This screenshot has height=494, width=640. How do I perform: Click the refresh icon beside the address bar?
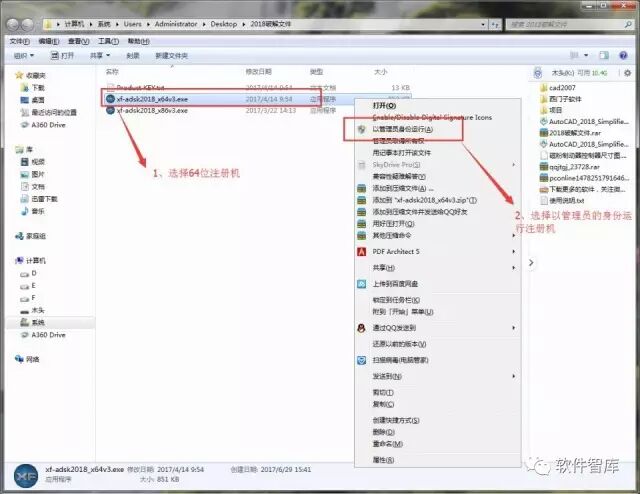pyautogui.click(x=495, y=24)
